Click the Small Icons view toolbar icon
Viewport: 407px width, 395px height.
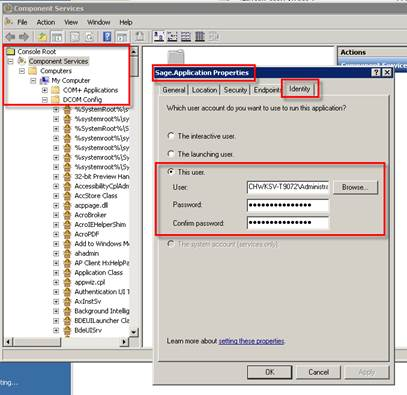coord(172,37)
